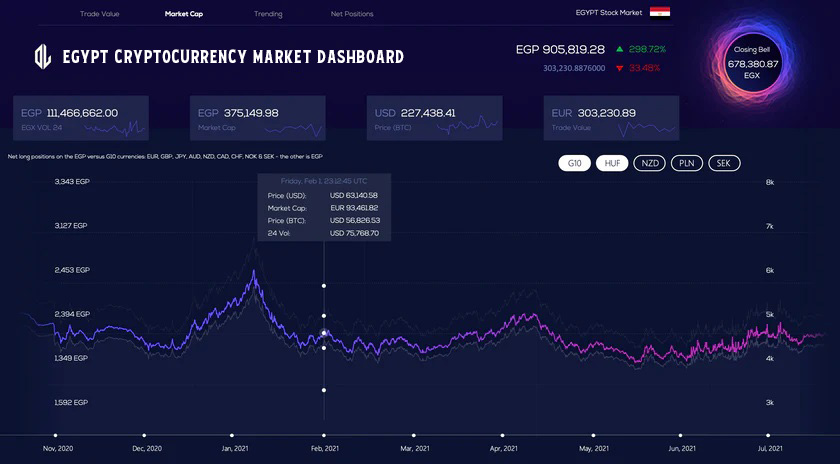Open the Trending tab

point(267,14)
